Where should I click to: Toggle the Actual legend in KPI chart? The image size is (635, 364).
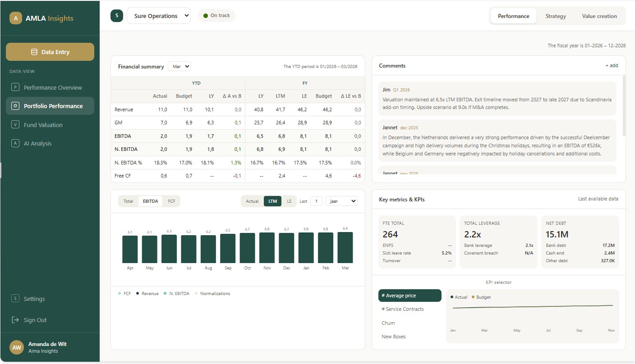pos(459,297)
